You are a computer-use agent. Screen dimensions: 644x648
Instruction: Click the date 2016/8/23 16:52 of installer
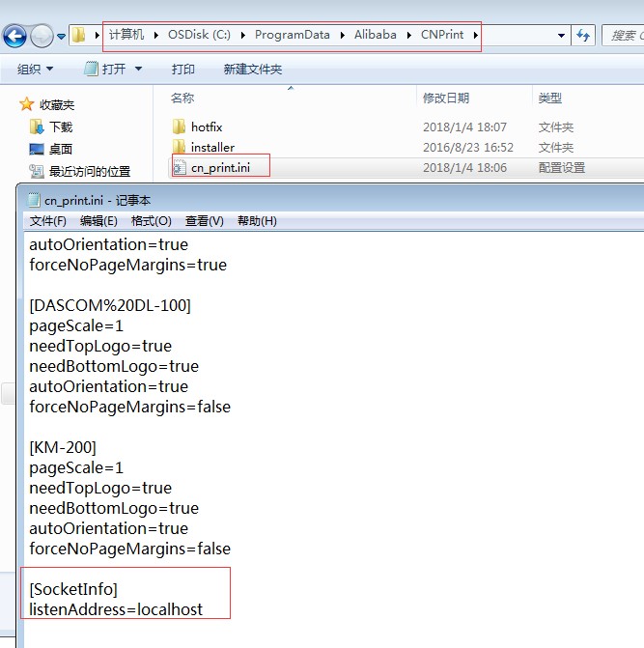tap(468, 147)
